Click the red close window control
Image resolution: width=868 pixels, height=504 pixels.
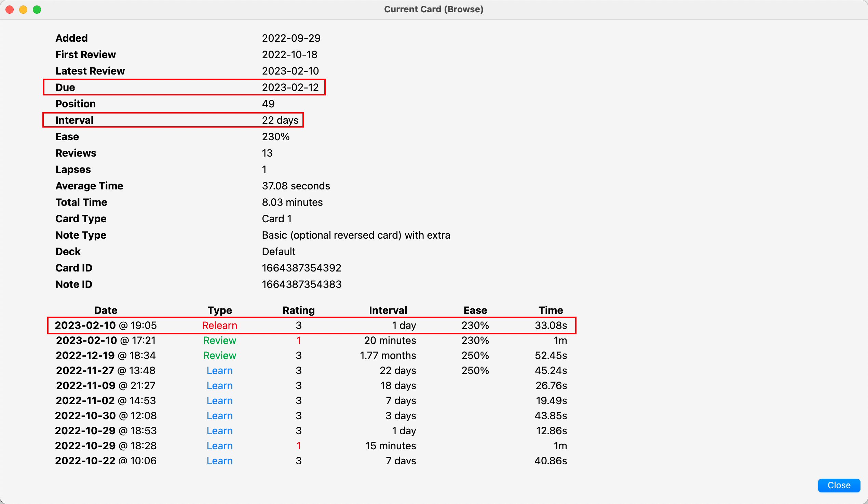pyautogui.click(x=10, y=9)
